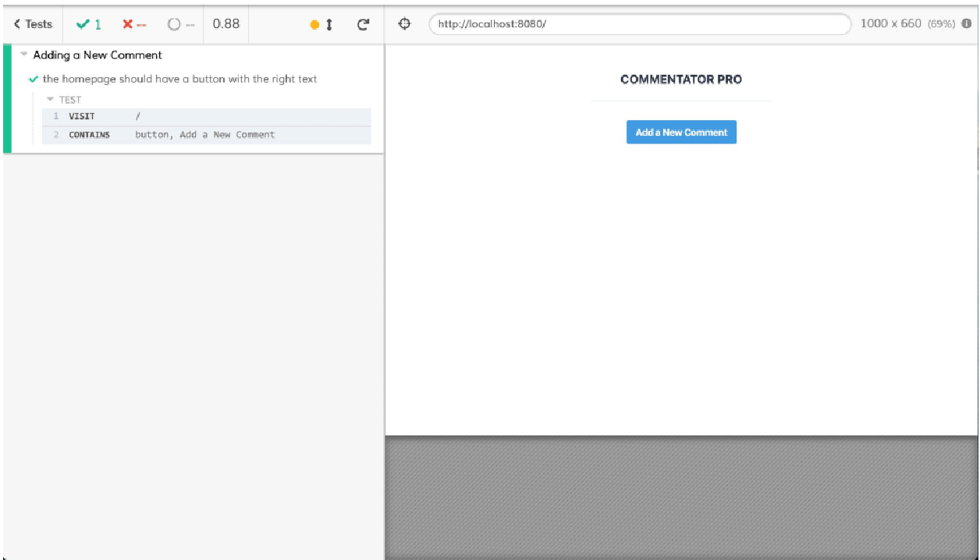Click the localhost:8080 URL field
980x560 pixels.
tap(640, 24)
